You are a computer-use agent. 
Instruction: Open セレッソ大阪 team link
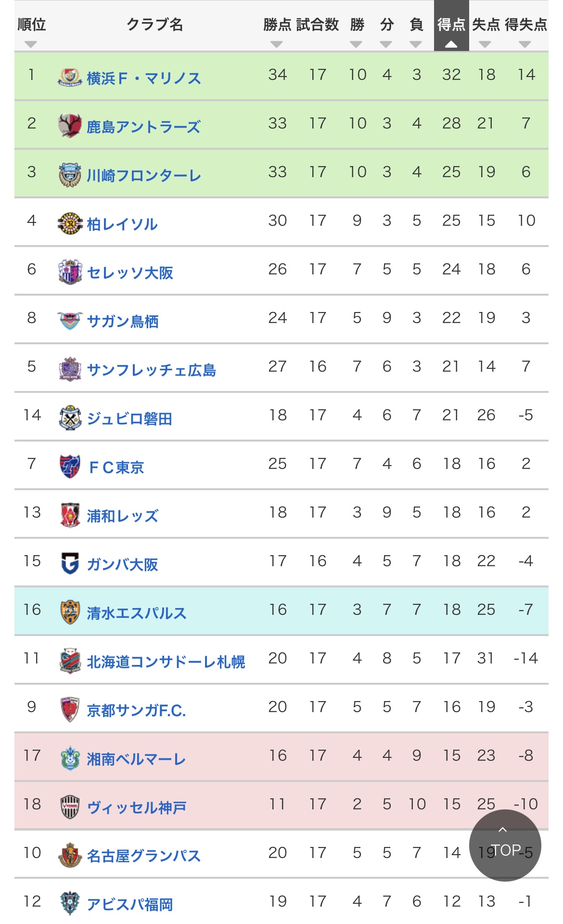point(130,273)
